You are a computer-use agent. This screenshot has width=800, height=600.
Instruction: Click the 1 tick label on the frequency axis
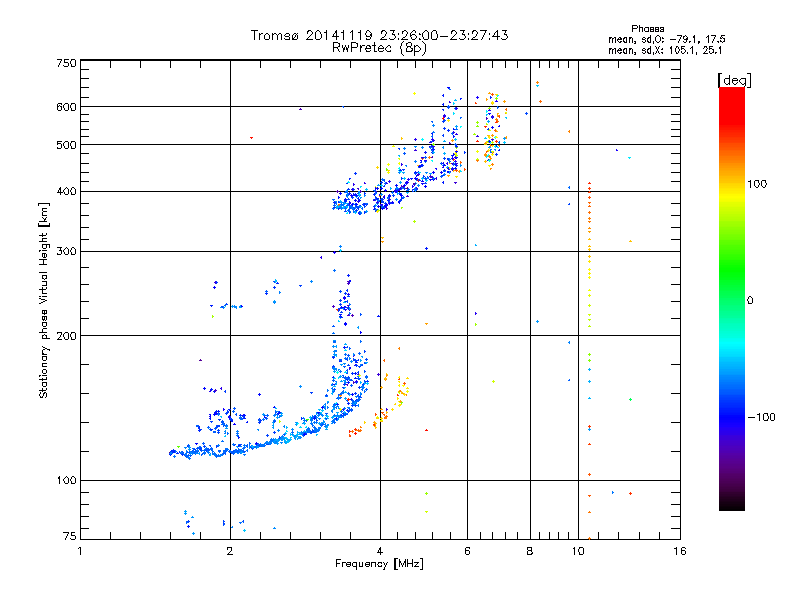tap(80, 551)
